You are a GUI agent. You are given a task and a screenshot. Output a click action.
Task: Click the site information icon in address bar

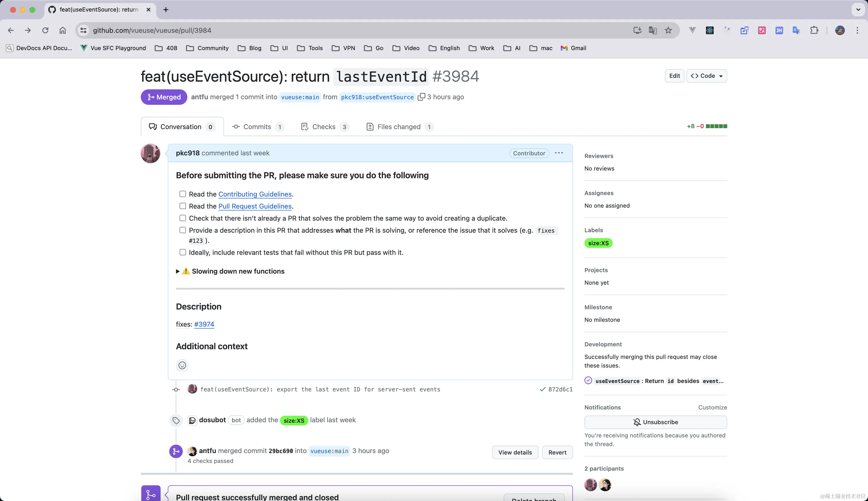click(83, 30)
